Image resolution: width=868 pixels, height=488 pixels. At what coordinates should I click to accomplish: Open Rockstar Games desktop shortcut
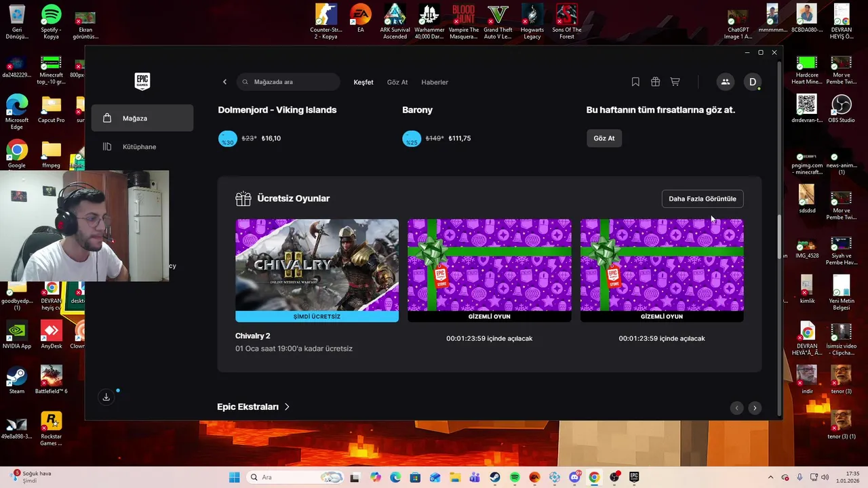[x=51, y=429]
